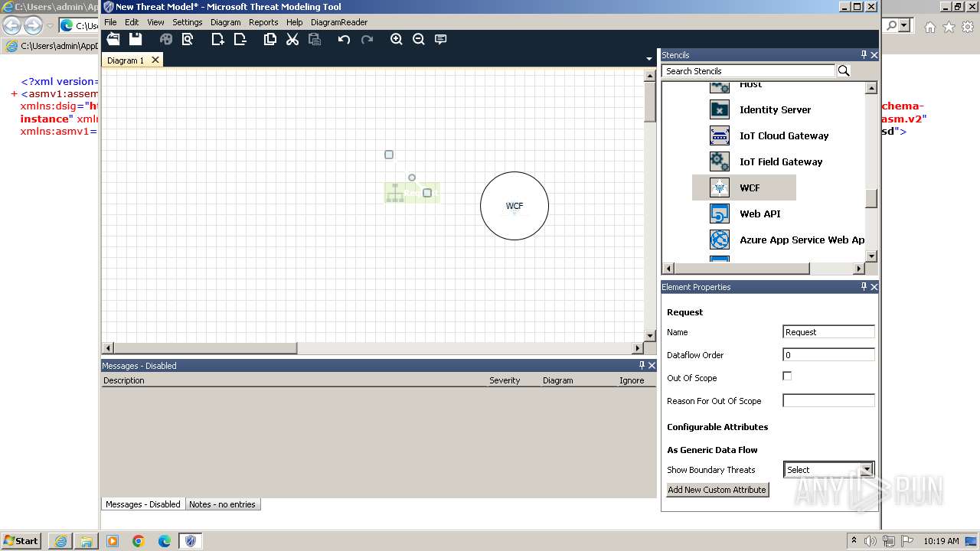Screen dimensions: 980x551
Task: Click the feedback speech bubble icon
Action: pyautogui.click(x=441, y=39)
